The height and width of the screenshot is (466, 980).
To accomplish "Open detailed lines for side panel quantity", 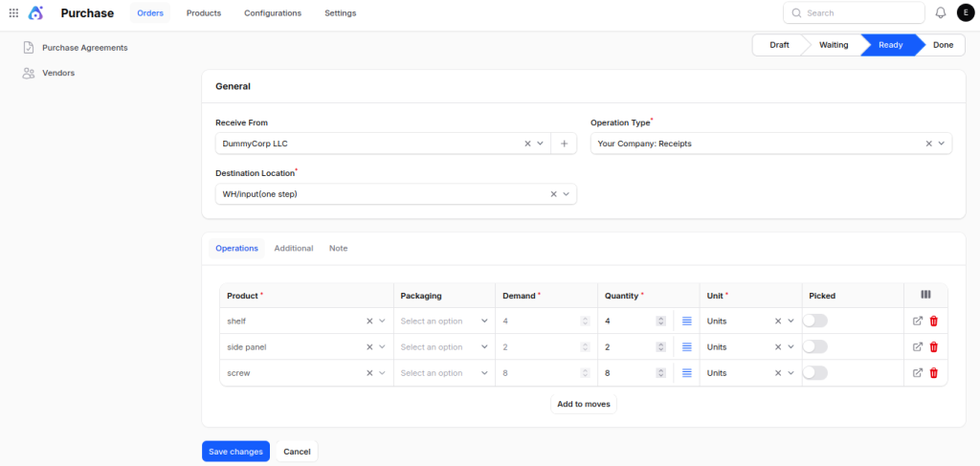I will coord(687,346).
